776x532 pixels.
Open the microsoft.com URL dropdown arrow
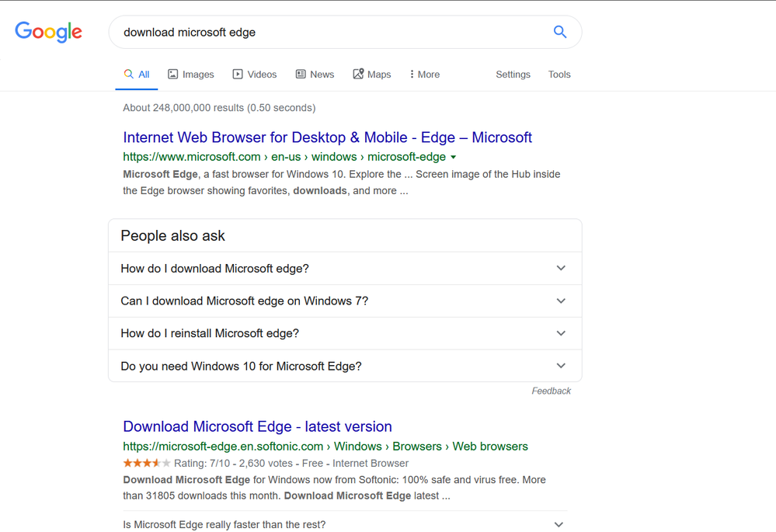click(454, 157)
